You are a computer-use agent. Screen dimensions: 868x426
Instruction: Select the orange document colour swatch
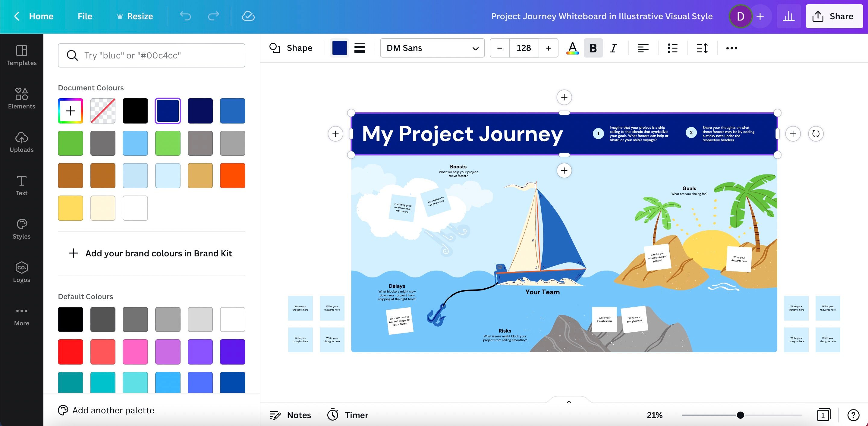click(x=232, y=175)
